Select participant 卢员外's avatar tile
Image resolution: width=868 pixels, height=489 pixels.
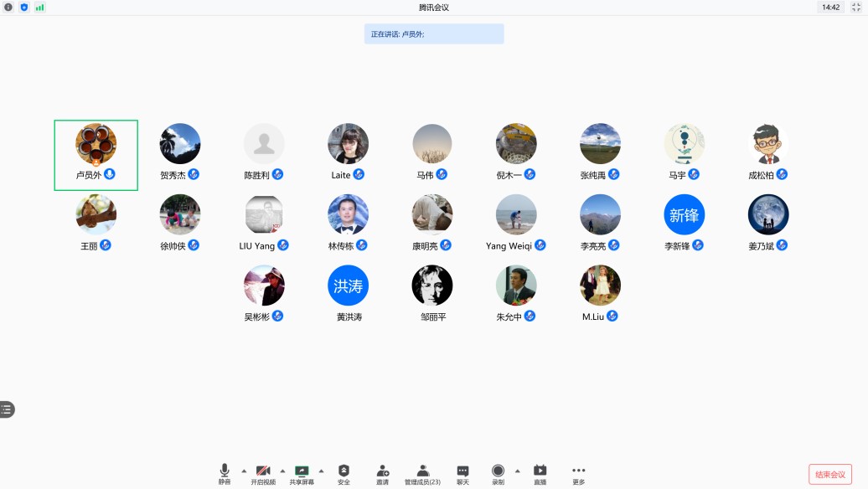click(x=96, y=144)
